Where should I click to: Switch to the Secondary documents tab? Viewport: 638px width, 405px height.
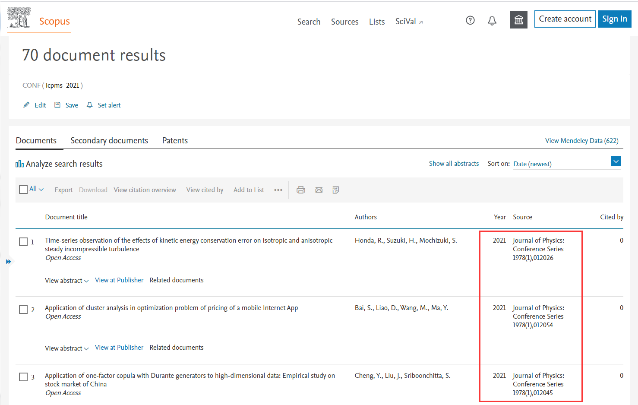(x=109, y=141)
